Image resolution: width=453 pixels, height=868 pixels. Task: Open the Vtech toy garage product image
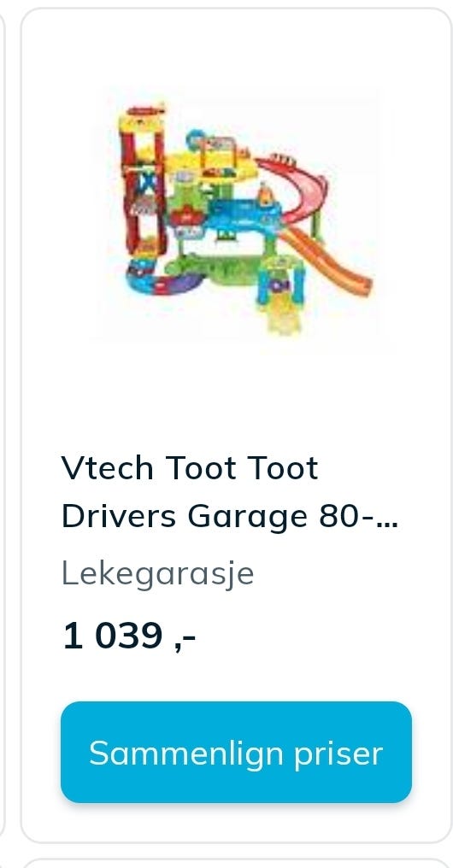tap(243, 220)
